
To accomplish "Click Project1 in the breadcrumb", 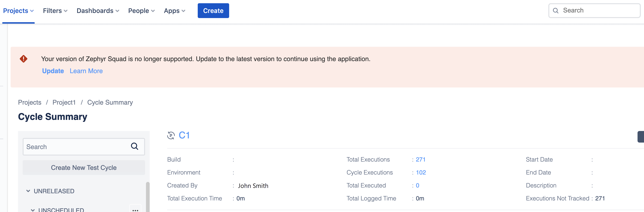I will coord(64,103).
